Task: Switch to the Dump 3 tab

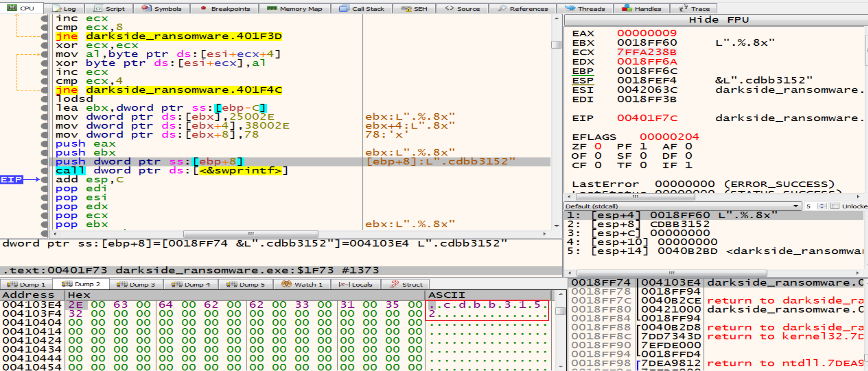Action: [x=136, y=285]
